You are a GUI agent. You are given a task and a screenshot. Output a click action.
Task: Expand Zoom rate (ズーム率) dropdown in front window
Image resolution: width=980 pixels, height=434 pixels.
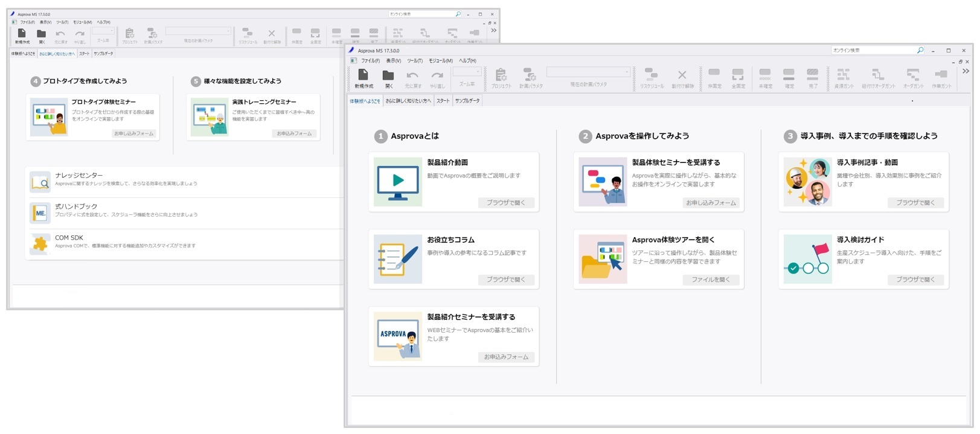[x=478, y=72]
